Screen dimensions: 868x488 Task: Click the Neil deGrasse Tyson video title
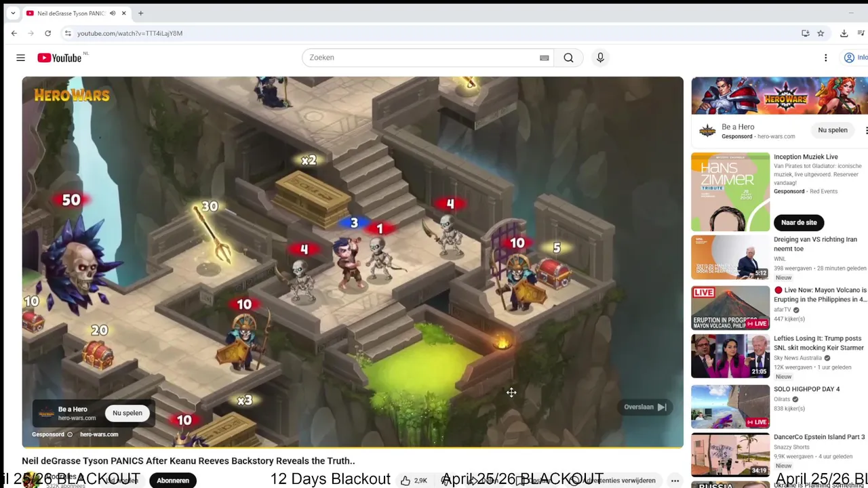[189, 461]
